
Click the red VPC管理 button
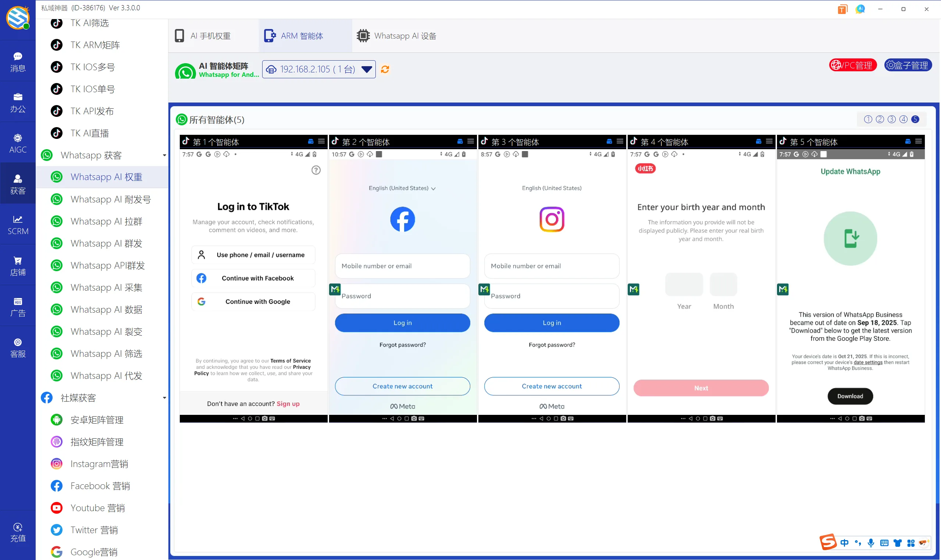pos(852,65)
